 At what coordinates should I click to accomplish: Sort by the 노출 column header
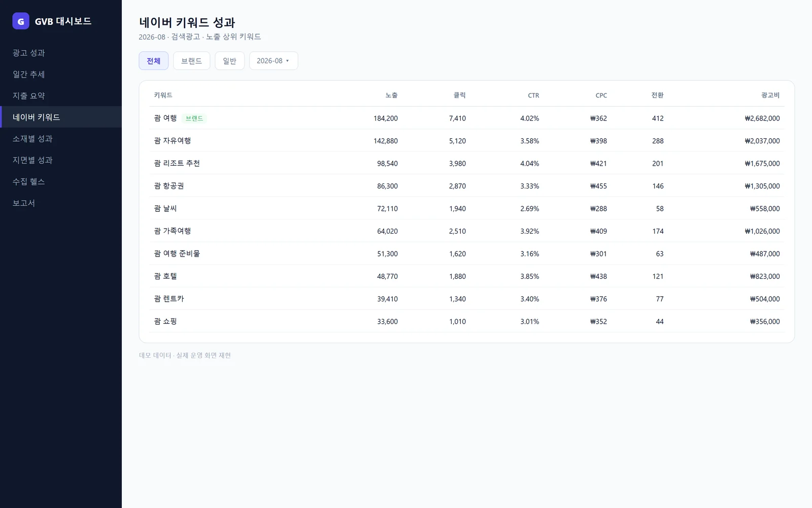(391, 95)
